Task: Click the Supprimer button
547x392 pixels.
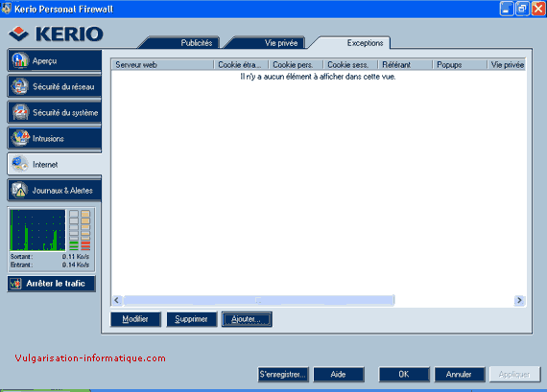Action: [x=191, y=319]
